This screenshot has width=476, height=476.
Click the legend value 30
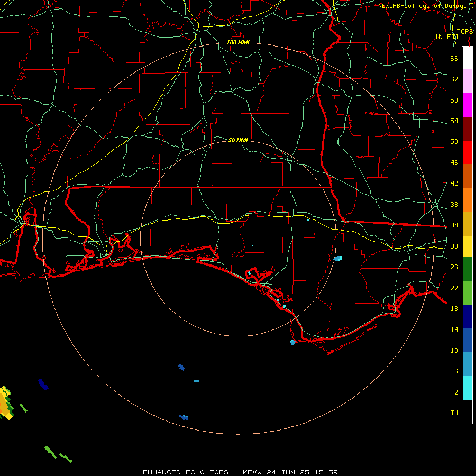[454, 246]
